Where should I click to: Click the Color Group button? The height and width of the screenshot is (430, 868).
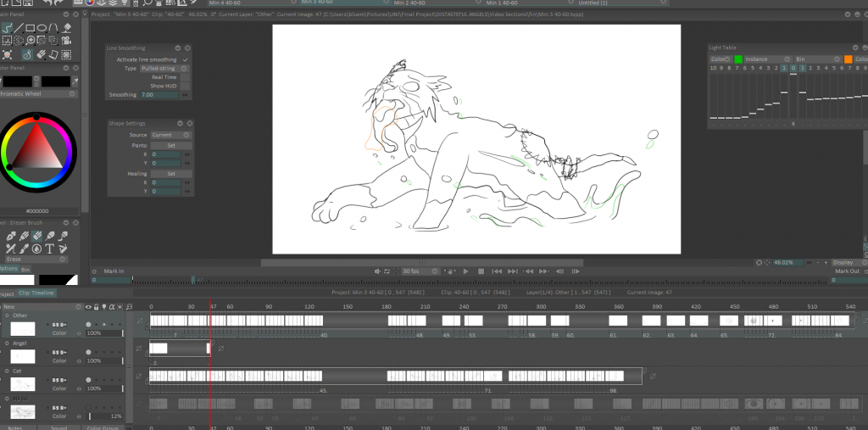point(103,427)
